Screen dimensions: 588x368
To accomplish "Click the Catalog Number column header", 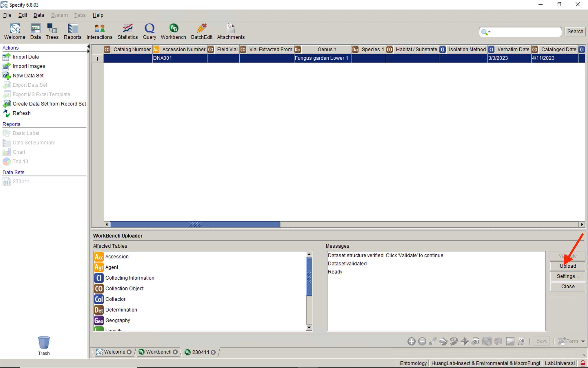I will click(x=128, y=49).
